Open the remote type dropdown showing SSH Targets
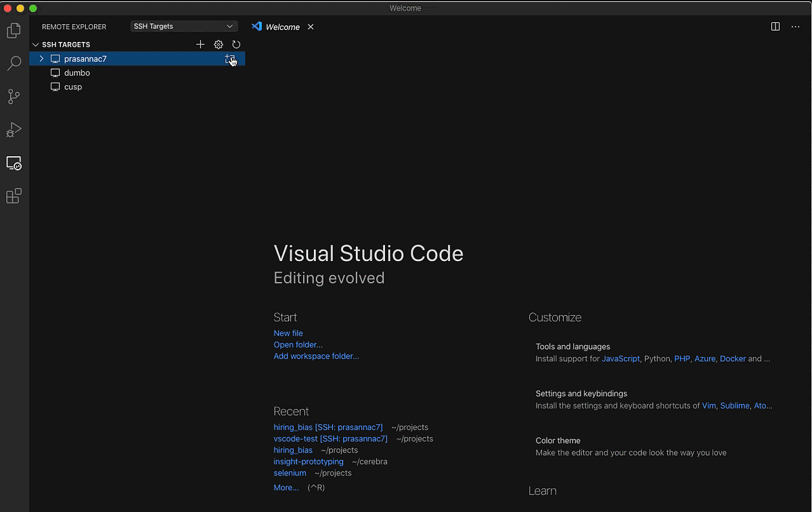The width and height of the screenshot is (812, 512). coord(183,26)
